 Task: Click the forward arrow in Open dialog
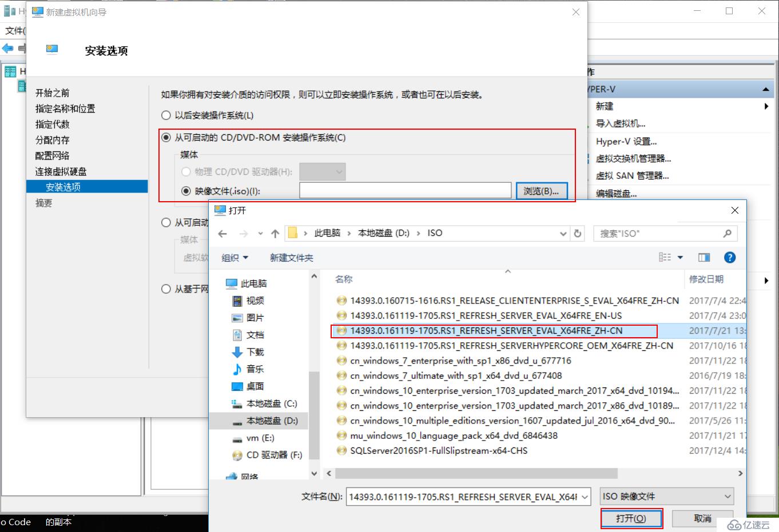click(244, 234)
